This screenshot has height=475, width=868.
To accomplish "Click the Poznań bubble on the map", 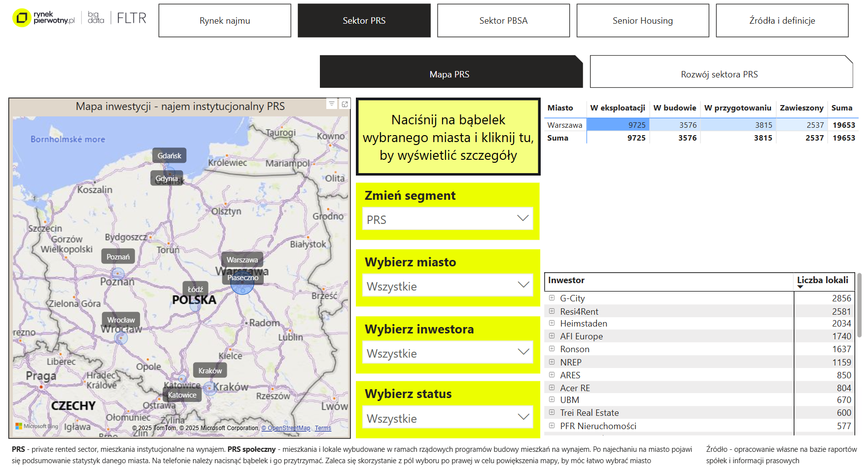I will 118,273.
